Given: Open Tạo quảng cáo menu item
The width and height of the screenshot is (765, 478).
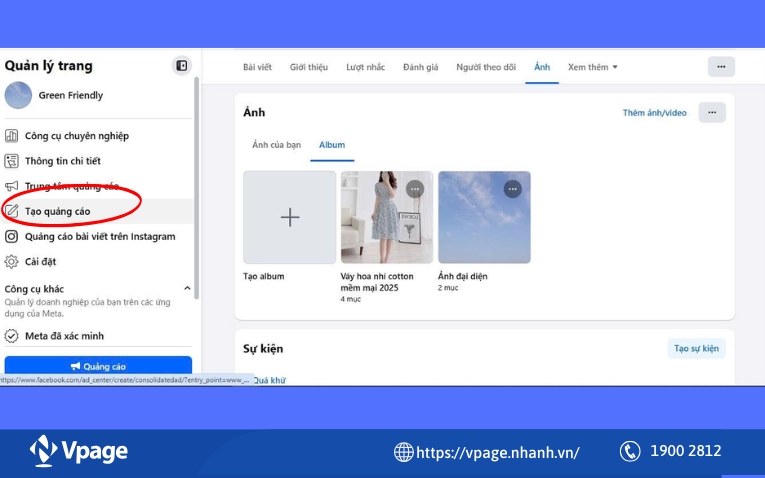Looking at the screenshot, I should coord(97,211).
